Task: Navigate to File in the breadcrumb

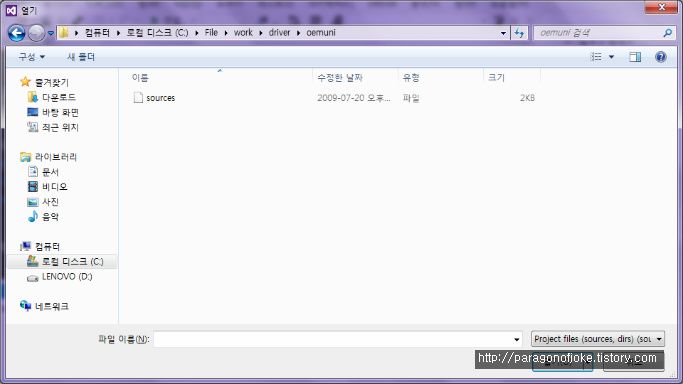Action: click(x=211, y=33)
